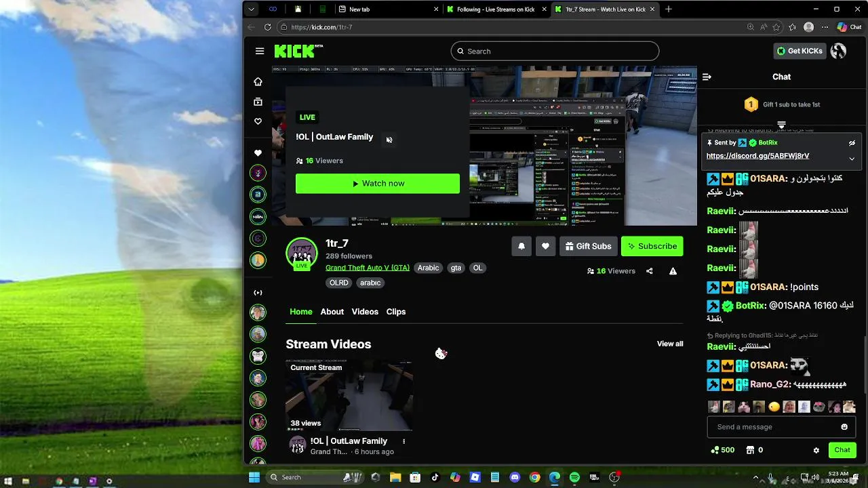This screenshot has height=488, width=868.
Task: Reload the page in browser
Action: click(268, 27)
